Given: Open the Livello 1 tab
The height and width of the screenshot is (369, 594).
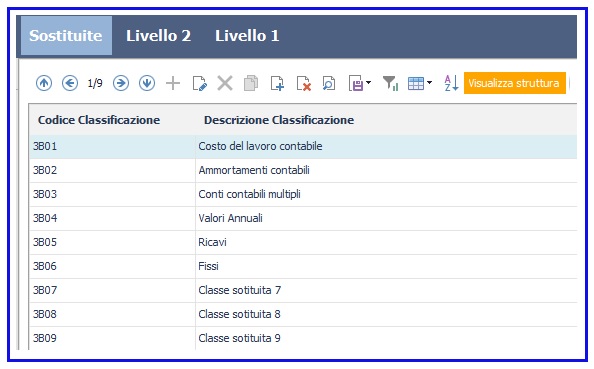Looking at the screenshot, I should [x=247, y=36].
